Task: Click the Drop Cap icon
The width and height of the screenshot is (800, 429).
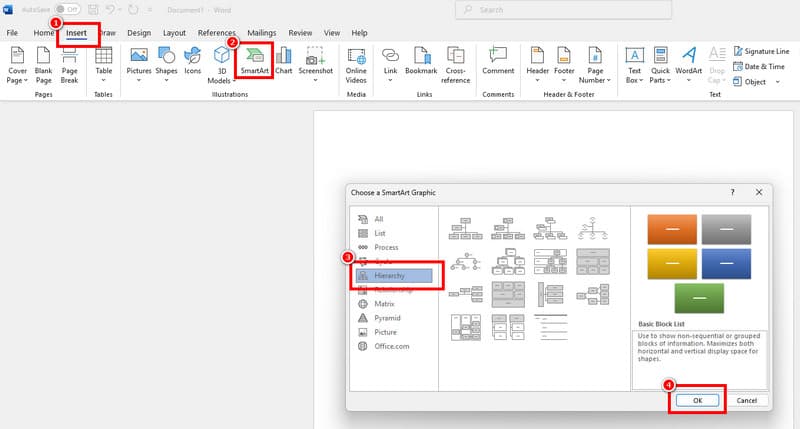Action: 717,54
